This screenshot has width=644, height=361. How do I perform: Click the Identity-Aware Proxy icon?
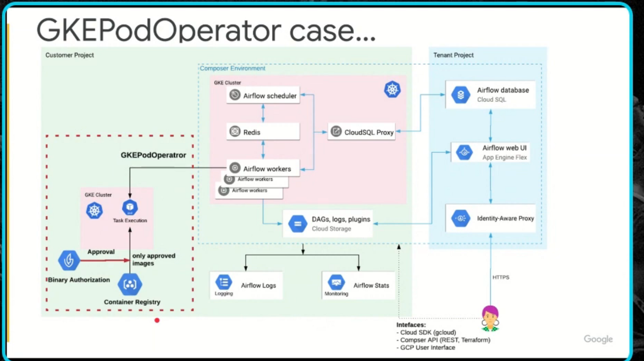pyautogui.click(x=460, y=218)
